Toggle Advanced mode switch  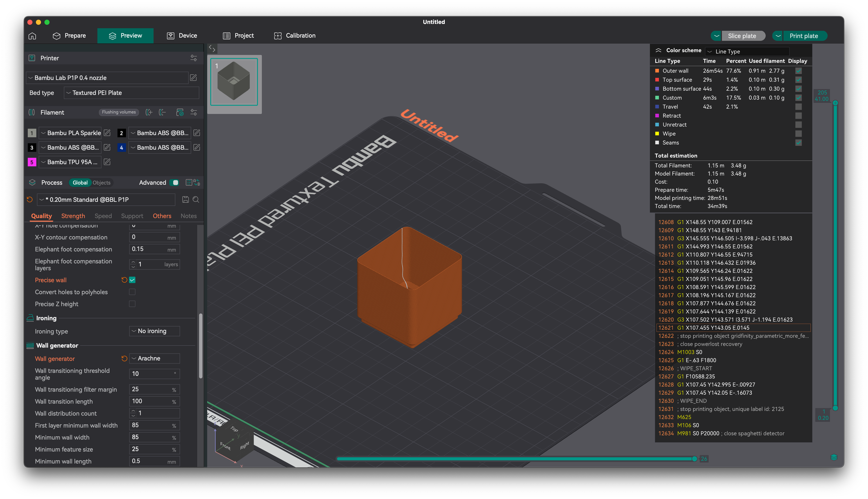click(174, 183)
